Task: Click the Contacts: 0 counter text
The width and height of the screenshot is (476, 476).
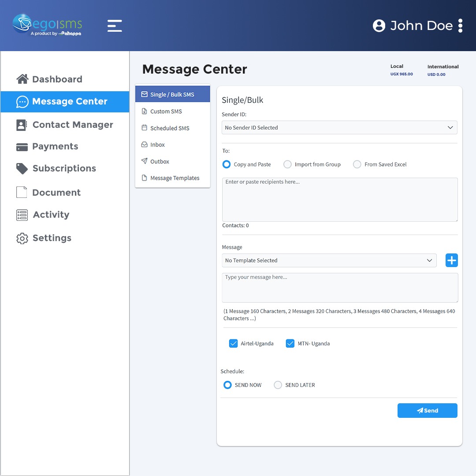Action: (235, 225)
